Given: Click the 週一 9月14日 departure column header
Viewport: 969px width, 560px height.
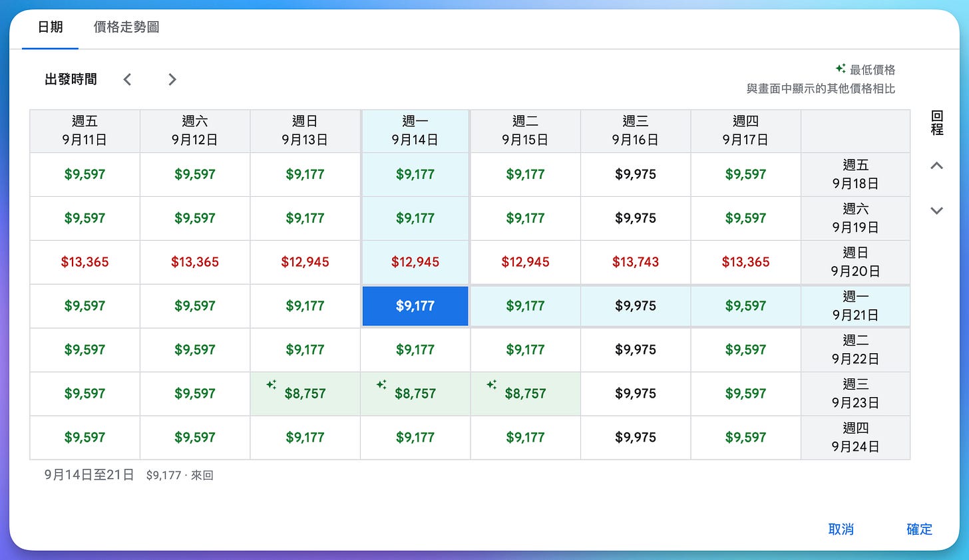Looking at the screenshot, I should 415,131.
